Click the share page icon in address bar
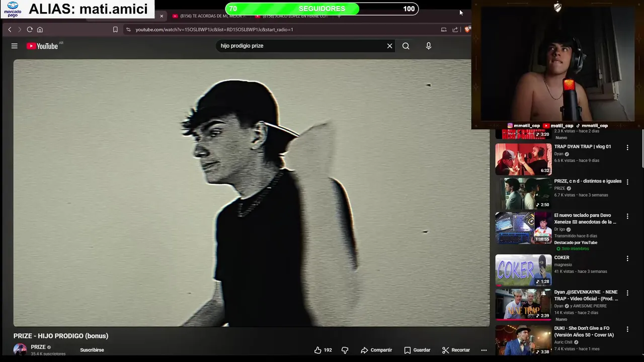Viewport: 644px width, 362px height. (455, 30)
